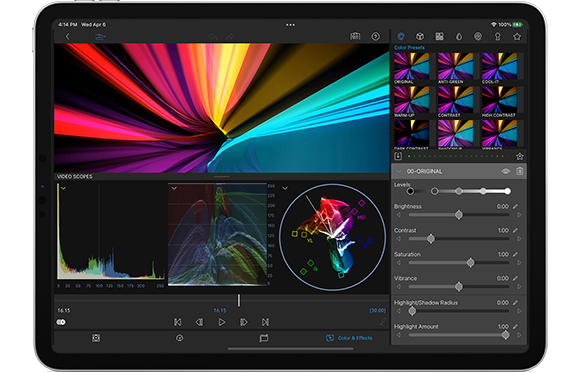
Task: Increase Contrast with right arrow
Action: pos(519,239)
